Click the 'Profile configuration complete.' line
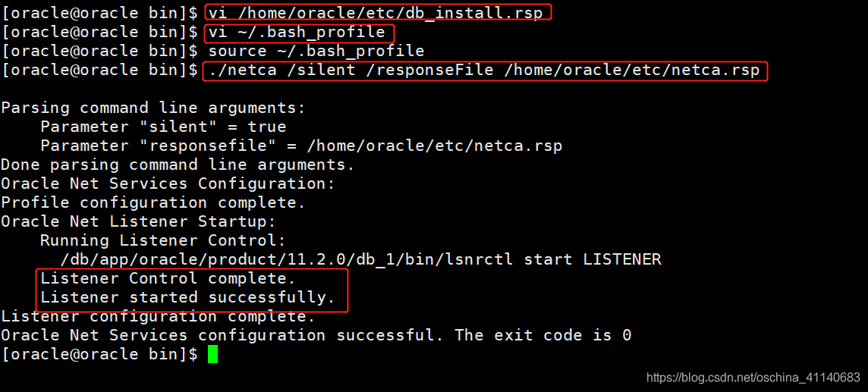Image resolution: width=868 pixels, height=392 pixels. pos(153,202)
